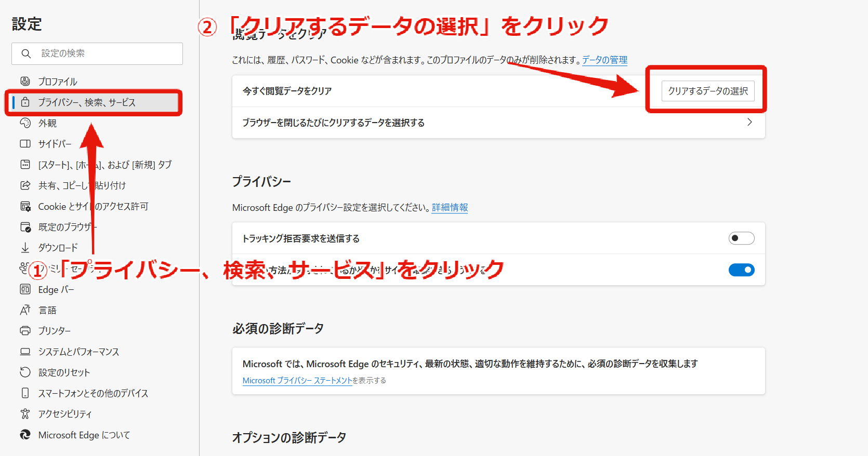Open the サイドバー sidebar icon
The width and height of the screenshot is (868, 456).
25,143
